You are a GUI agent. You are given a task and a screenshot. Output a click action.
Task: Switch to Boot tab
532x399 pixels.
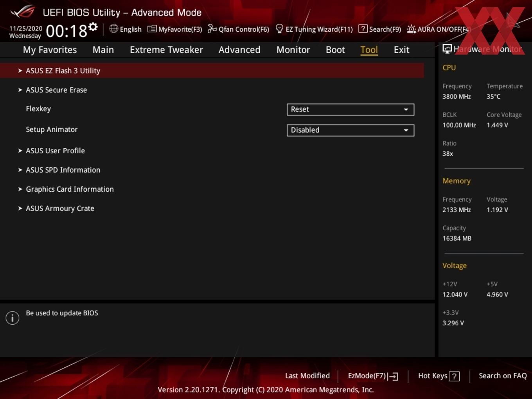coord(335,50)
